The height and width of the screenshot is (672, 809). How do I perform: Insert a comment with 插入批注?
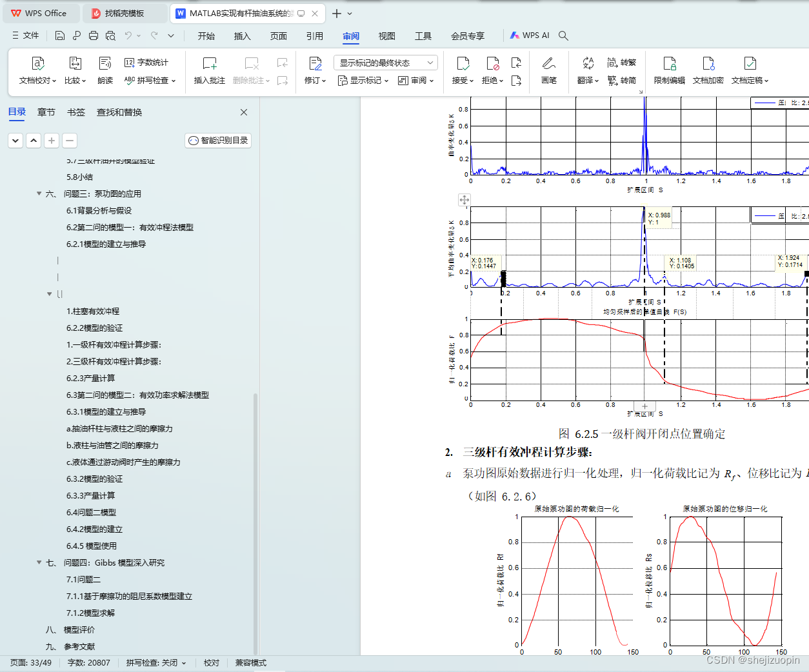(x=210, y=70)
